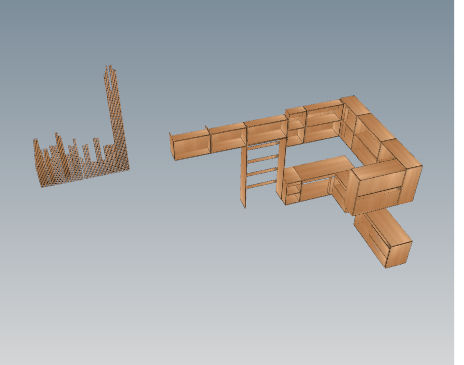The height and width of the screenshot is (365, 464).
Task: Select the ladder's top rung
Action: [263, 146]
